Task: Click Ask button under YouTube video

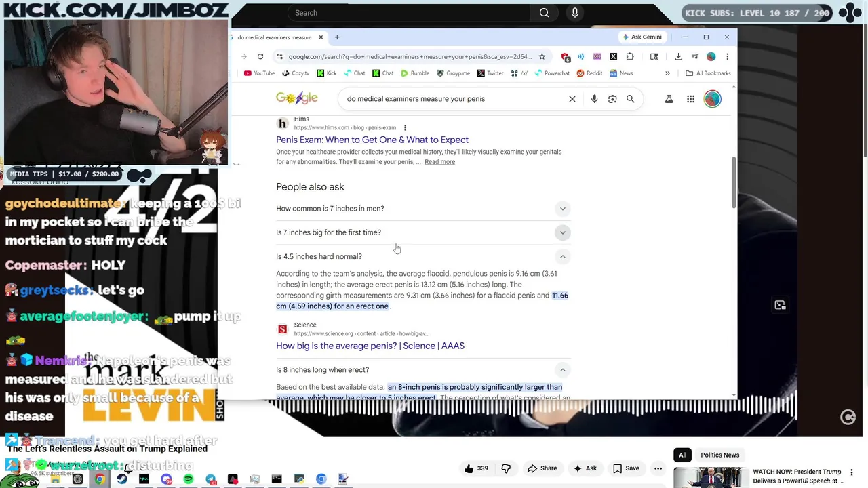Action: point(585,468)
